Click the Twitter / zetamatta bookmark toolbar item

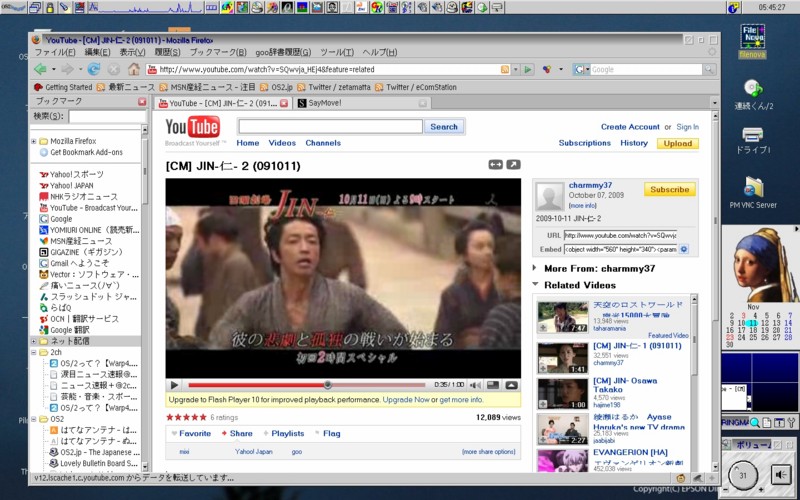pyautogui.click(x=333, y=87)
